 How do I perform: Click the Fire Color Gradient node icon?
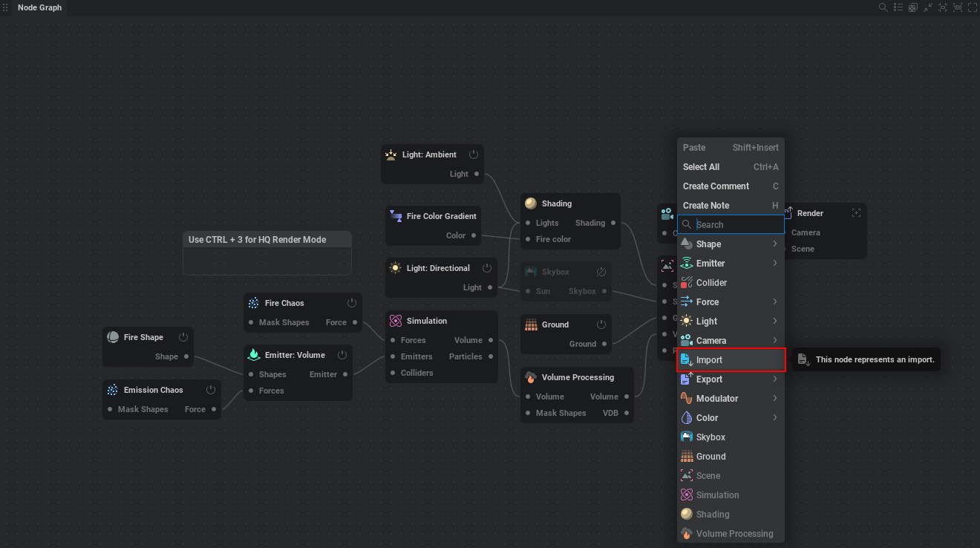click(x=396, y=216)
